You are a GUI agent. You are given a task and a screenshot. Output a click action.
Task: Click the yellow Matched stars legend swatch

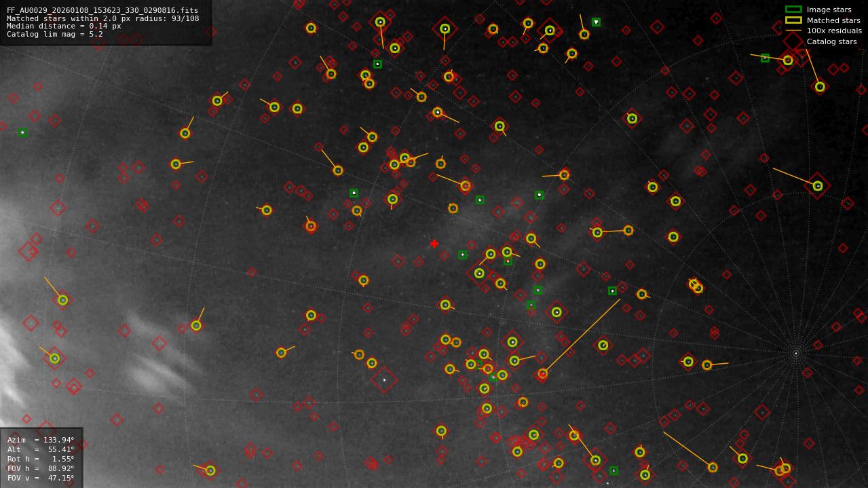click(x=793, y=20)
